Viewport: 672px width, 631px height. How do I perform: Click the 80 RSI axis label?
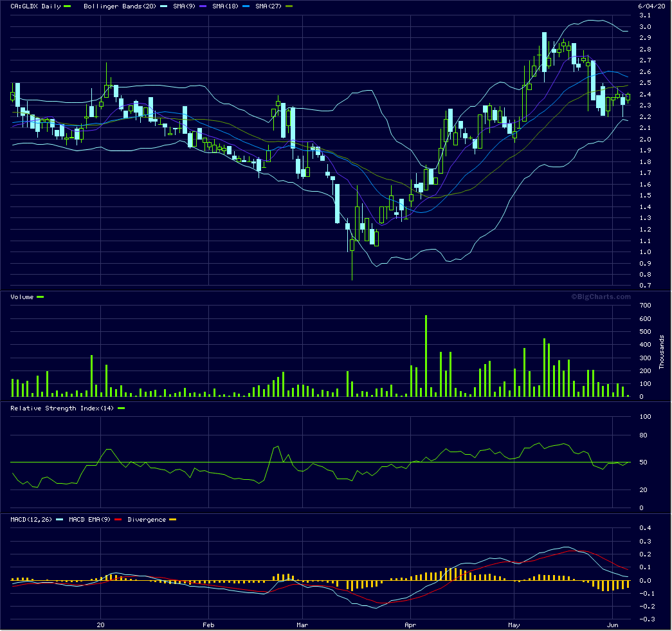(643, 435)
